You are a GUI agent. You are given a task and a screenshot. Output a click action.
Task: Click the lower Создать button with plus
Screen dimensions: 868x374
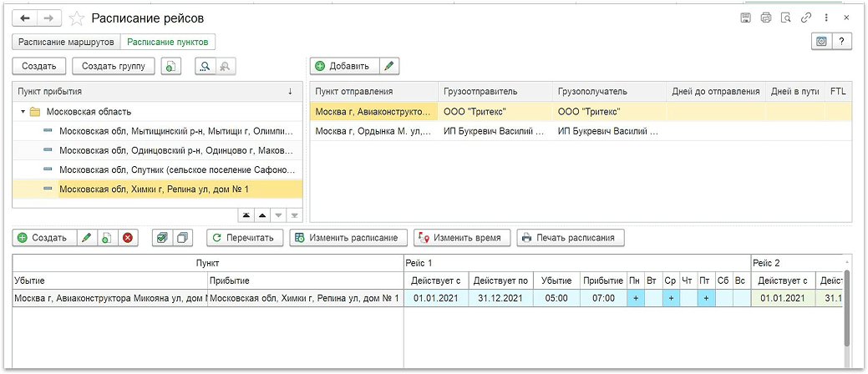click(x=44, y=238)
